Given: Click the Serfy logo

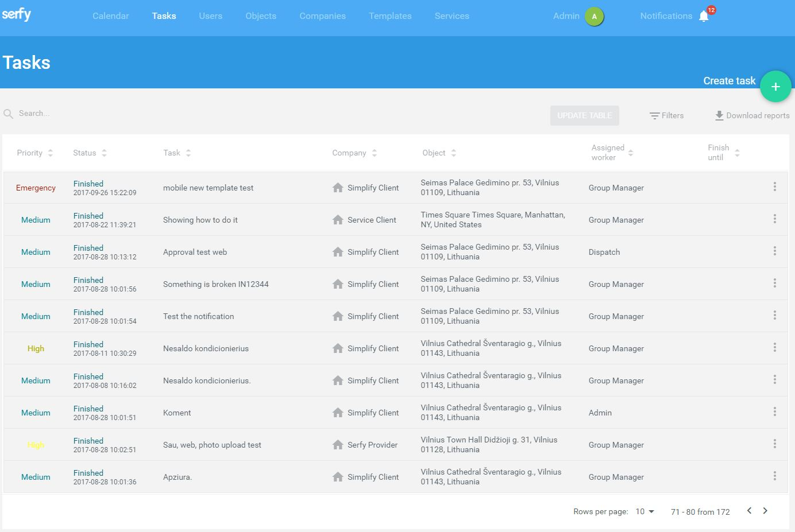Looking at the screenshot, I should 17,14.
